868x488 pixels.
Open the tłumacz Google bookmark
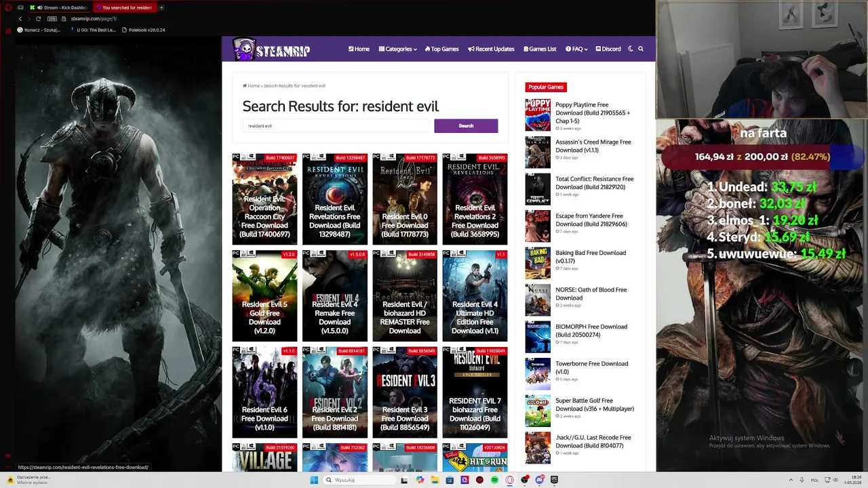[x=39, y=30]
